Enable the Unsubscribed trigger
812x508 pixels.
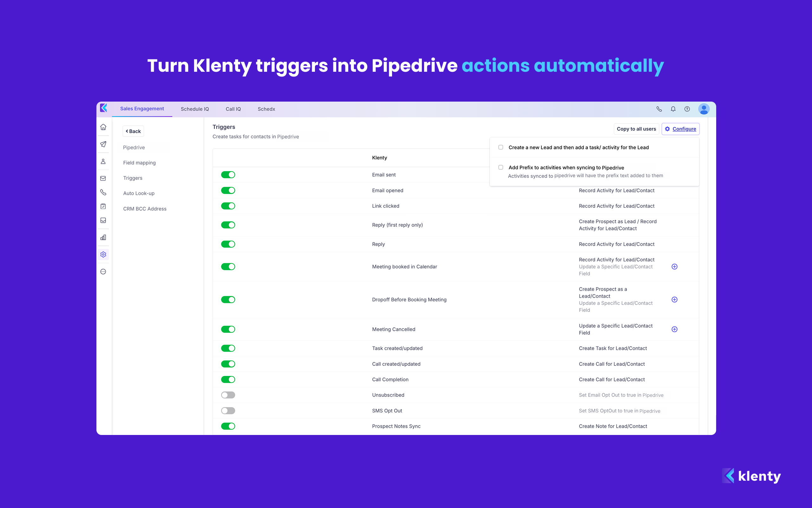[x=228, y=395]
